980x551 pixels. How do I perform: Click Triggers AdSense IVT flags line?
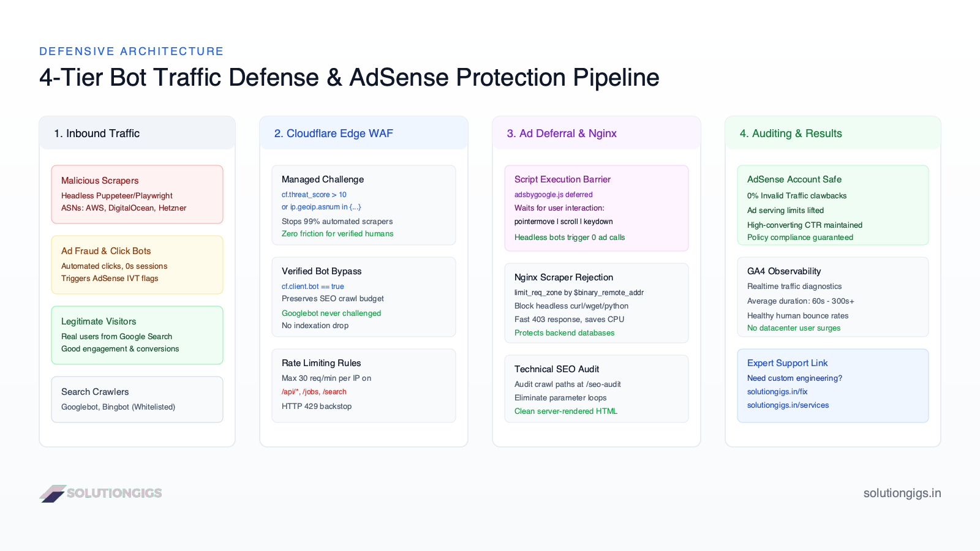(x=110, y=279)
